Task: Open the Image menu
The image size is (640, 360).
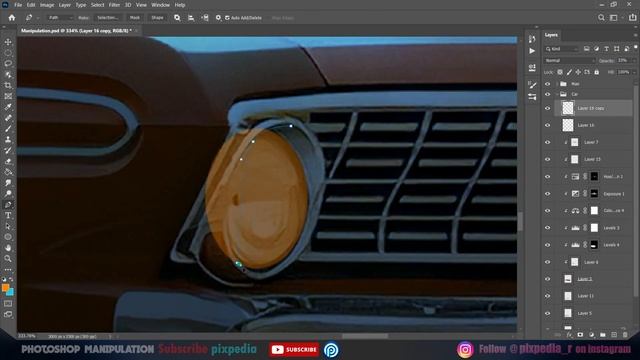Action: click(47, 5)
